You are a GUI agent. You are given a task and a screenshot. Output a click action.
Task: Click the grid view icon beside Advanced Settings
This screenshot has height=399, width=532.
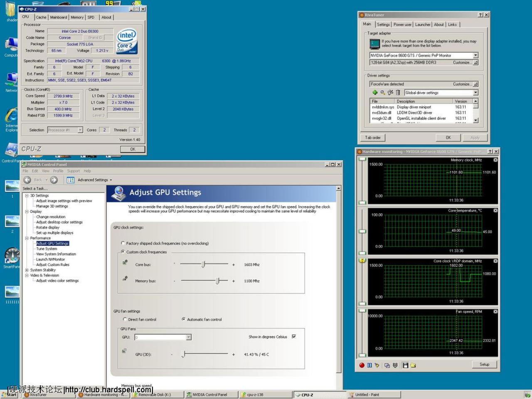[x=71, y=180]
